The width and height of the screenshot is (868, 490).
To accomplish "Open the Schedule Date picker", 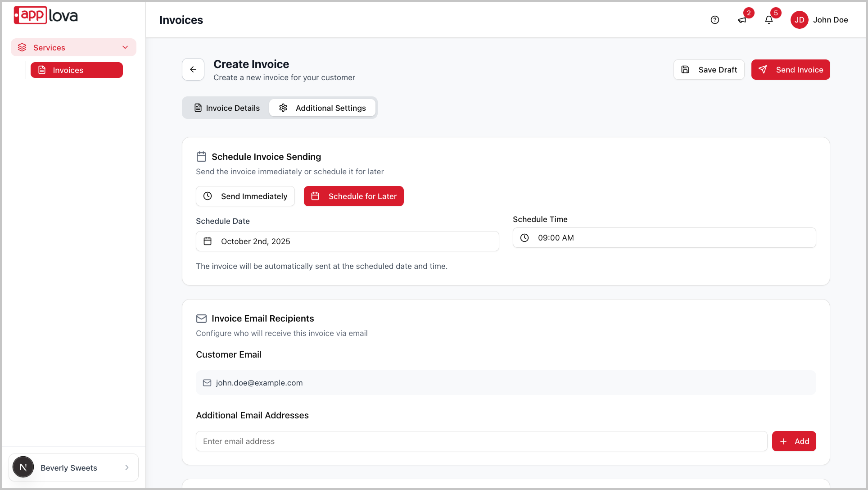I will (347, 241).
